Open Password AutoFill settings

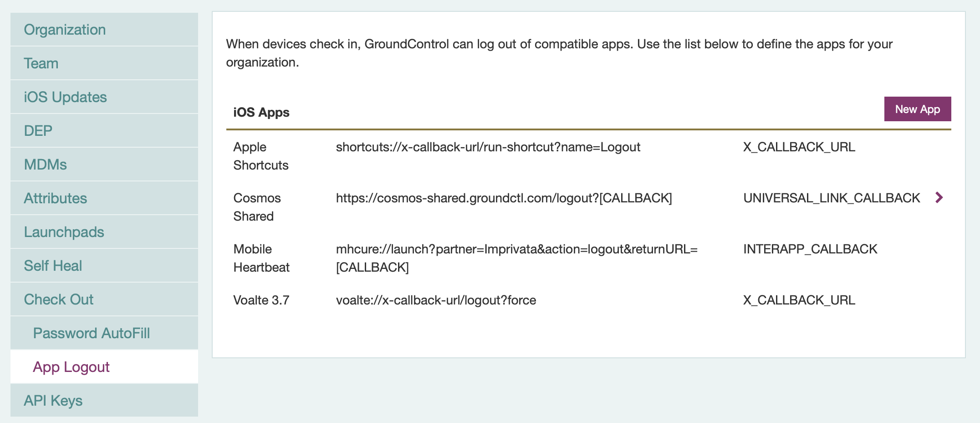pyautogui.click(x=92, y=333)
